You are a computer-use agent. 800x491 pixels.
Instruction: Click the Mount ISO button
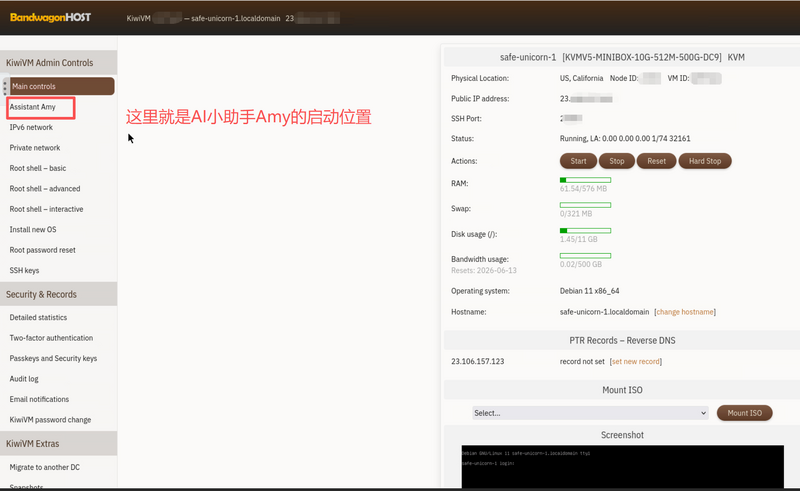pyautogui.click(x=744, y=413)
